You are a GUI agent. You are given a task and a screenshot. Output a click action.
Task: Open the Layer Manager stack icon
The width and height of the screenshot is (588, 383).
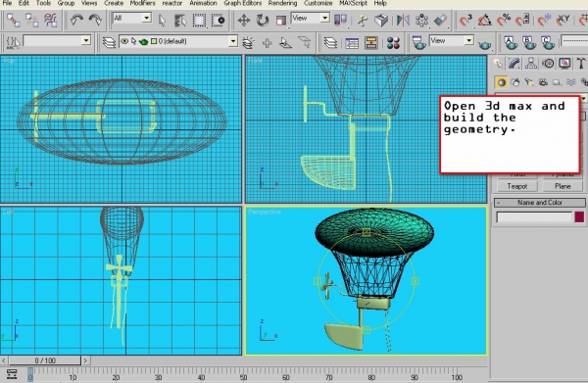(109, 42)
